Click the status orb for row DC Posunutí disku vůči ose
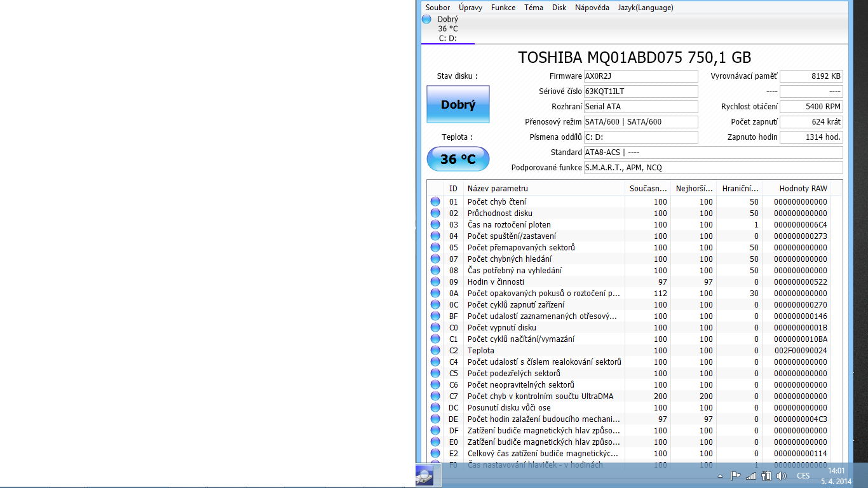868x488 pixels. click(x=435, y=407)
